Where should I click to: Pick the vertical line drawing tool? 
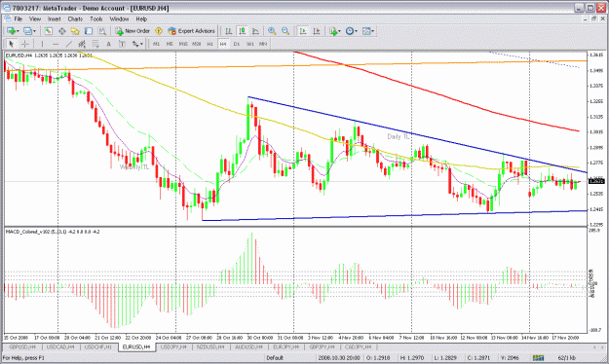coord(42,44)
